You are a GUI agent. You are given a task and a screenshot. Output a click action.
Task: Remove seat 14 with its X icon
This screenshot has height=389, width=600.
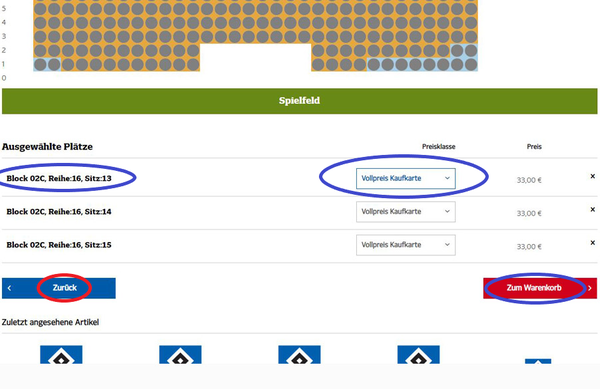pyautogui.click(x=592, y=209)
